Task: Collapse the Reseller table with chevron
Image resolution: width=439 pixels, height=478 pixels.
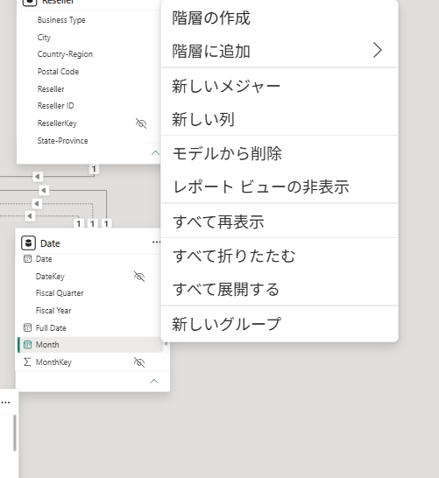Action: coord(155,153)
